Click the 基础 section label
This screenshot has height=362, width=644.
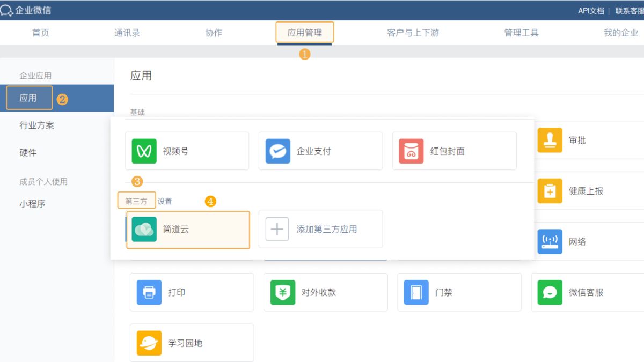137,112
